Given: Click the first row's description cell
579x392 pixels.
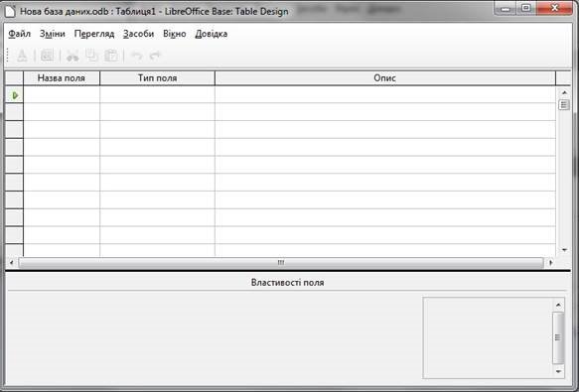Looking at the screenshot, I should click(385, 95).
